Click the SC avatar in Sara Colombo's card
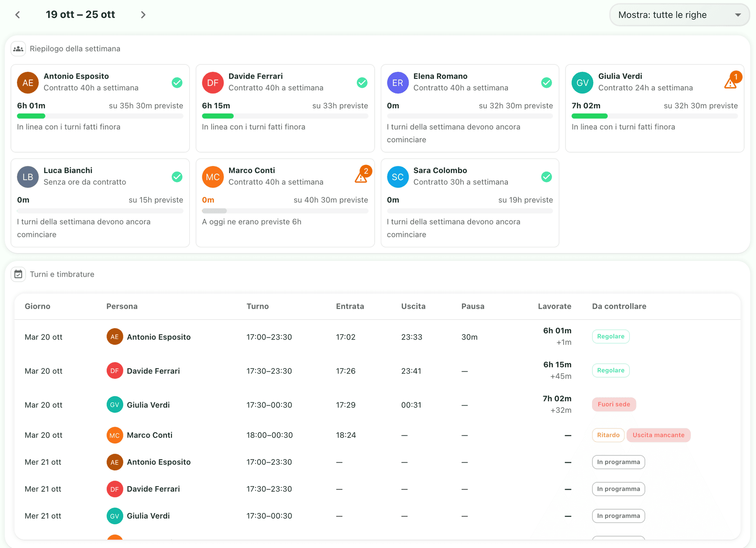Image resolution: width=756 pixels, height=548 pixels. (x=398, y=177)
